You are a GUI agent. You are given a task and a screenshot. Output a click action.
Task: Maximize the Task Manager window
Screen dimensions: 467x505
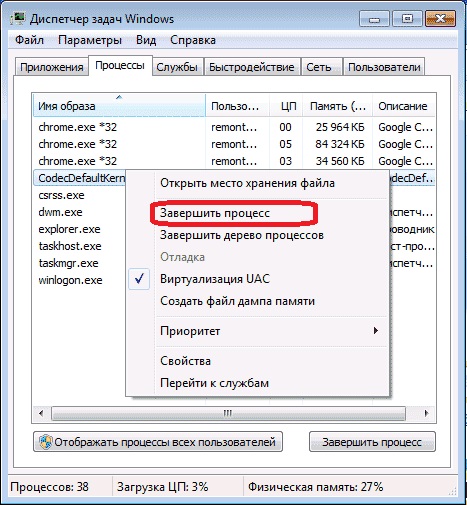(407, 19)
